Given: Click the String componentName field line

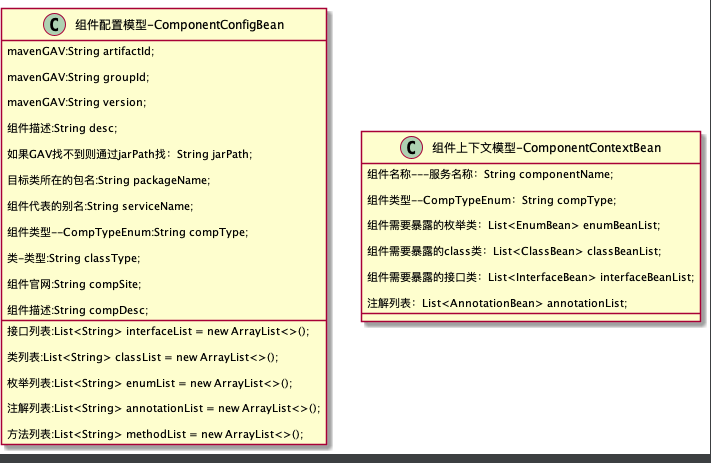Looking at the screenshot, I should tap(490, 175).
